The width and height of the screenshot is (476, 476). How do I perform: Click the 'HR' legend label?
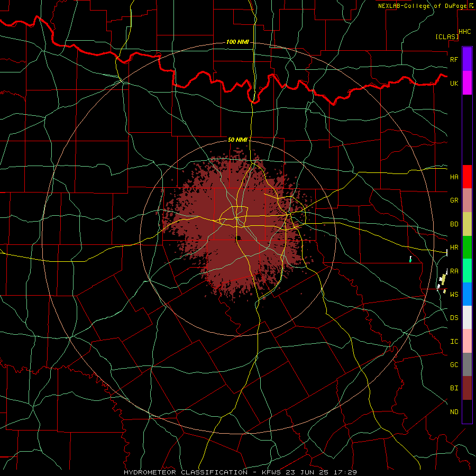tap(454, 248)
